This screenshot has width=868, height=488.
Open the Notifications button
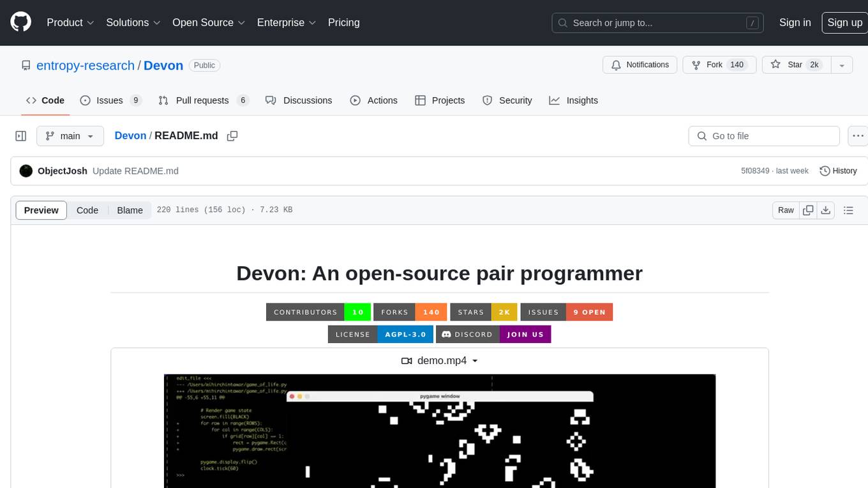640,65
